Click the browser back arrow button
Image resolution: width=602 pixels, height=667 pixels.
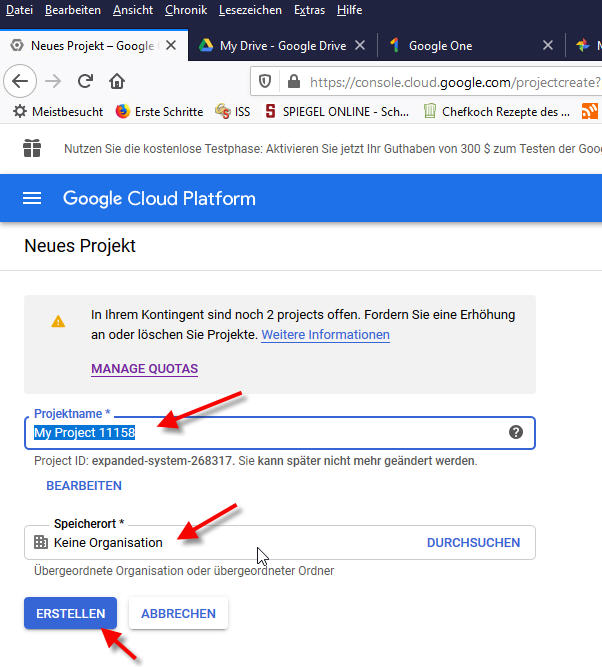pos(21,81)
